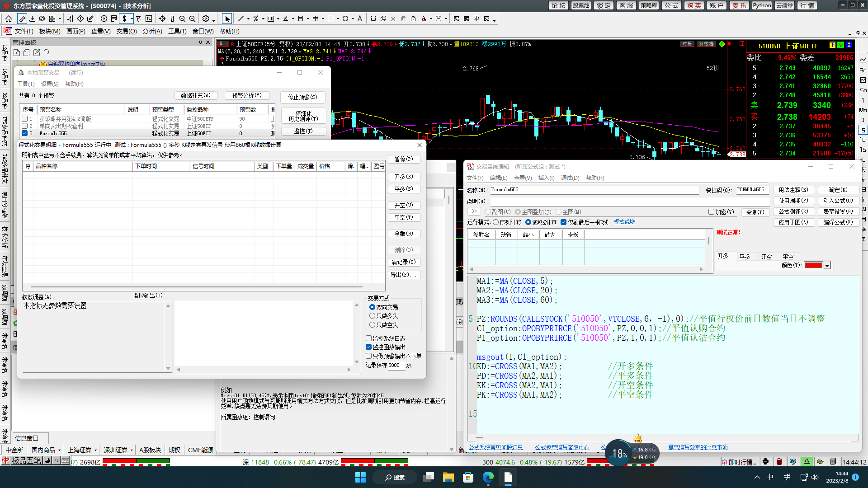Viewport: 868px width, 488px height.
Task: Click the buy 买 toolbar icon
Action: (x=456, y=19)
